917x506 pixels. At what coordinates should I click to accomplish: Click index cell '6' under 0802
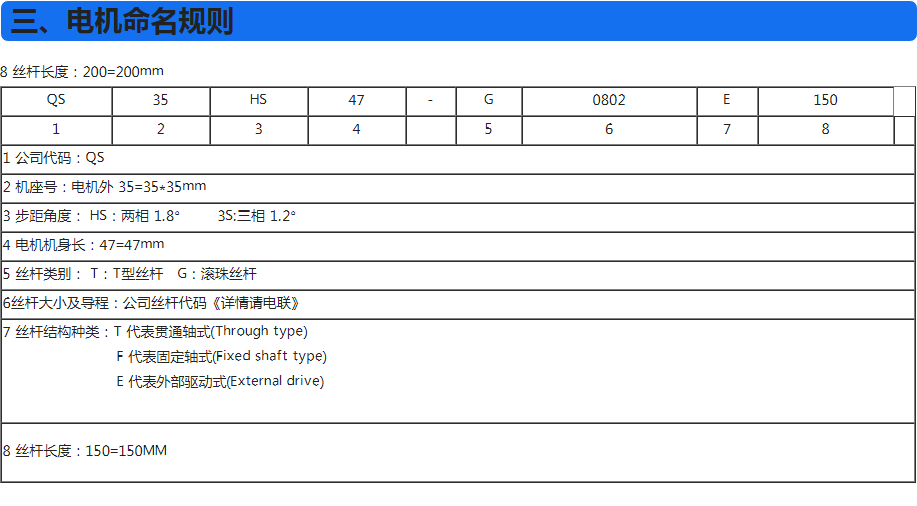pyautogui.click(x=609, y=130)
